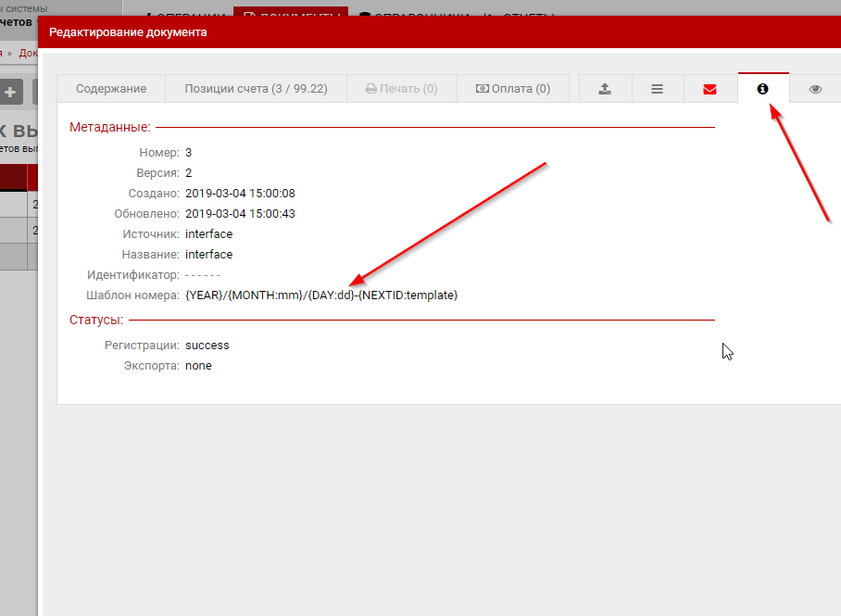Open the list (hamburger) icon tab
The width and height of the screenshot is (841, 616).
(x=657, y=89)
